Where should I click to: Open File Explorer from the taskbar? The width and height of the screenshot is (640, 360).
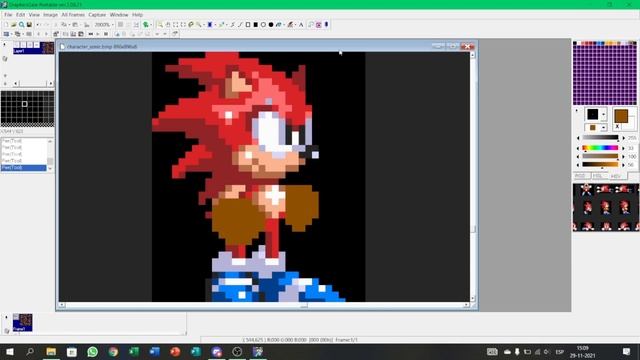pos(51,351)
